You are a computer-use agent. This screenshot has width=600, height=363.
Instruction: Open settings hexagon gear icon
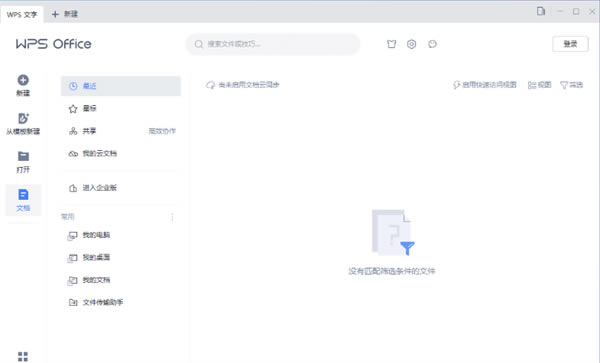point(411,44)
